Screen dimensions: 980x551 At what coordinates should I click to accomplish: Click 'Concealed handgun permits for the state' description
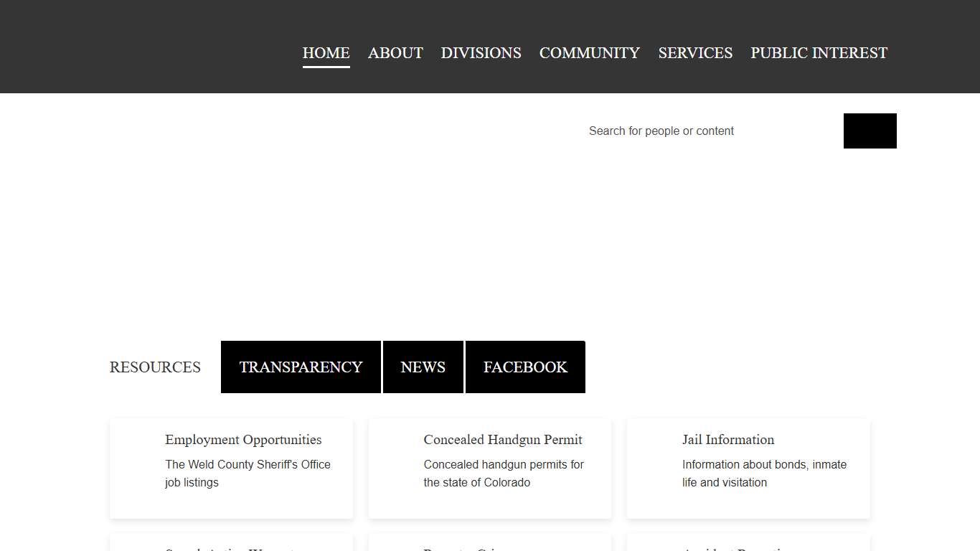[503, 474]
